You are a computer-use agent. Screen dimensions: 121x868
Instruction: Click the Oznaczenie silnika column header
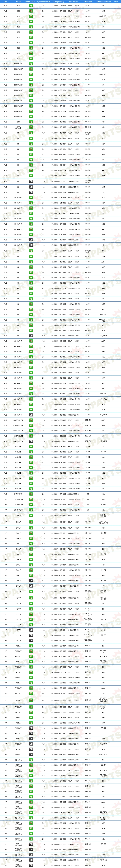pyautogui.click(x=103, y=2)
